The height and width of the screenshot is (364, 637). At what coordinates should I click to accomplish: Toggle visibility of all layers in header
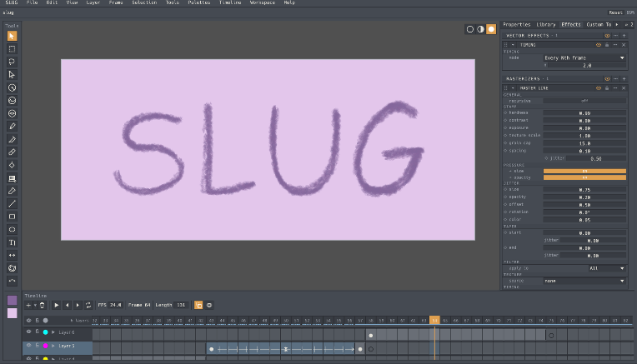(28, 321)
